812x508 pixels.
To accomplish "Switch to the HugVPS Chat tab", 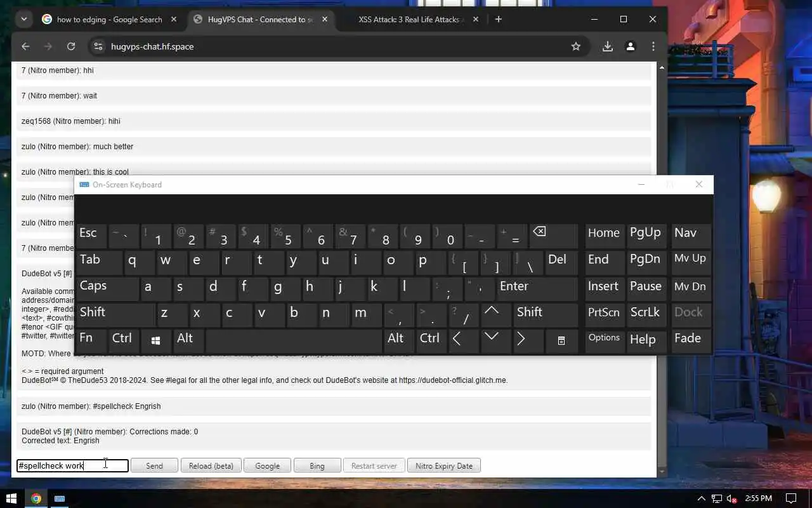I will click(261, 20).
